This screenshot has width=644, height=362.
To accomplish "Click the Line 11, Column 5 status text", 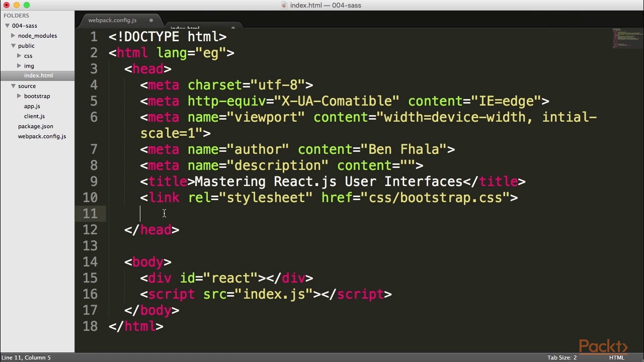I will [x=26, y=357].
